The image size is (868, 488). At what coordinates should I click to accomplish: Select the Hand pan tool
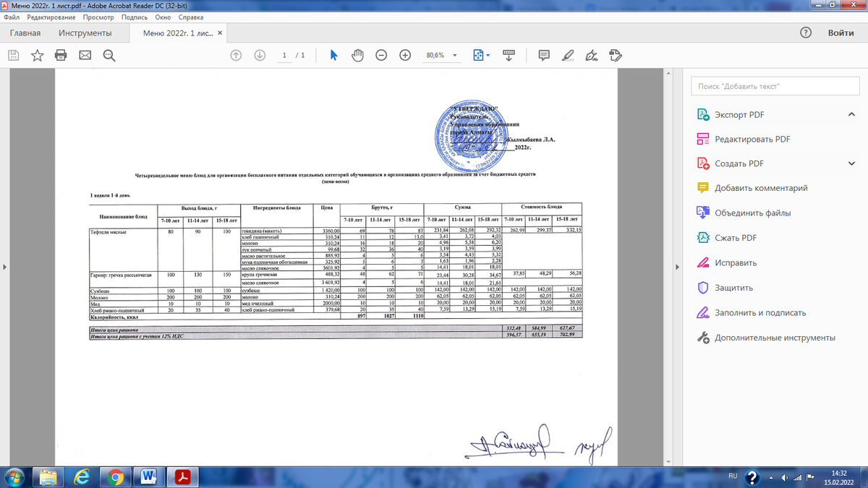[x=357, y=56]
